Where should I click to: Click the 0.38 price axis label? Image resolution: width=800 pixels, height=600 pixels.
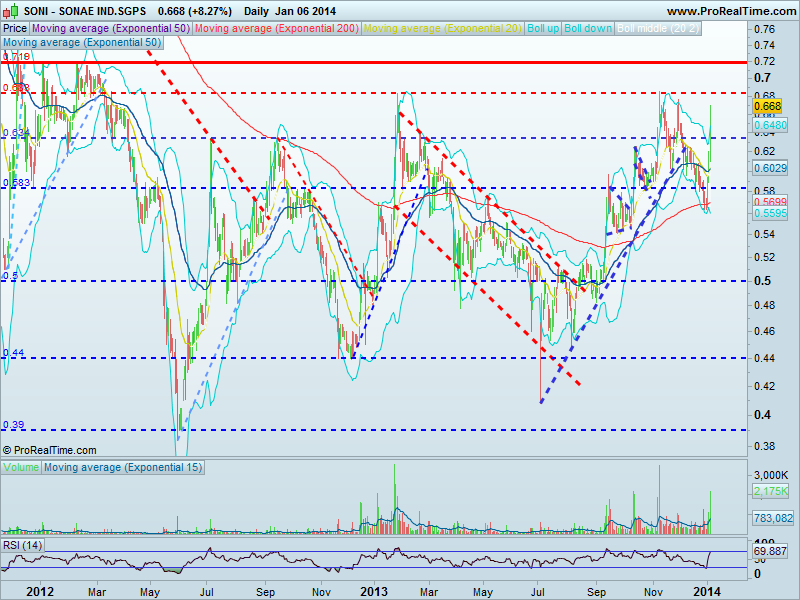(x=764, y=446)
